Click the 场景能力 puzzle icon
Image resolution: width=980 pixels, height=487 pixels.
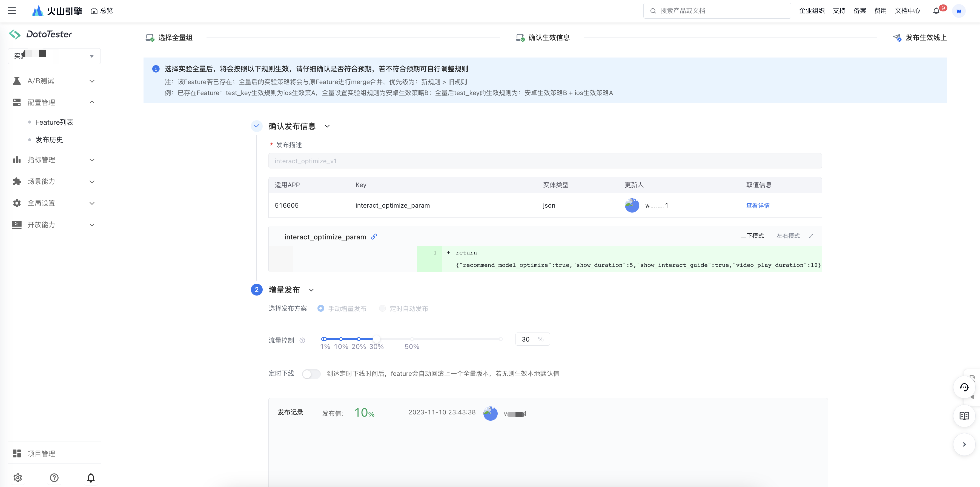17,182
